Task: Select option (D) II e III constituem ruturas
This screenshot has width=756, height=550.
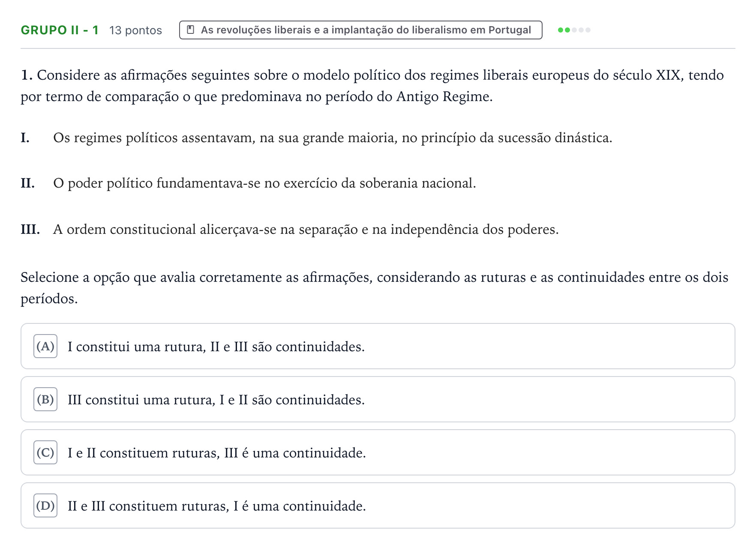Action: tap(378, 505)
